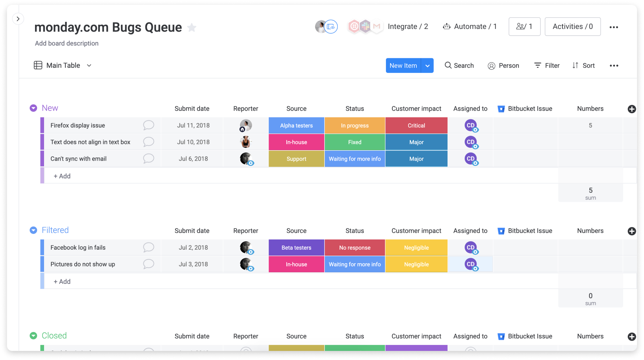Add a column to the Closed group
Image resolution: width=644 pixels, height=360 pixels.
coord(631,337)
